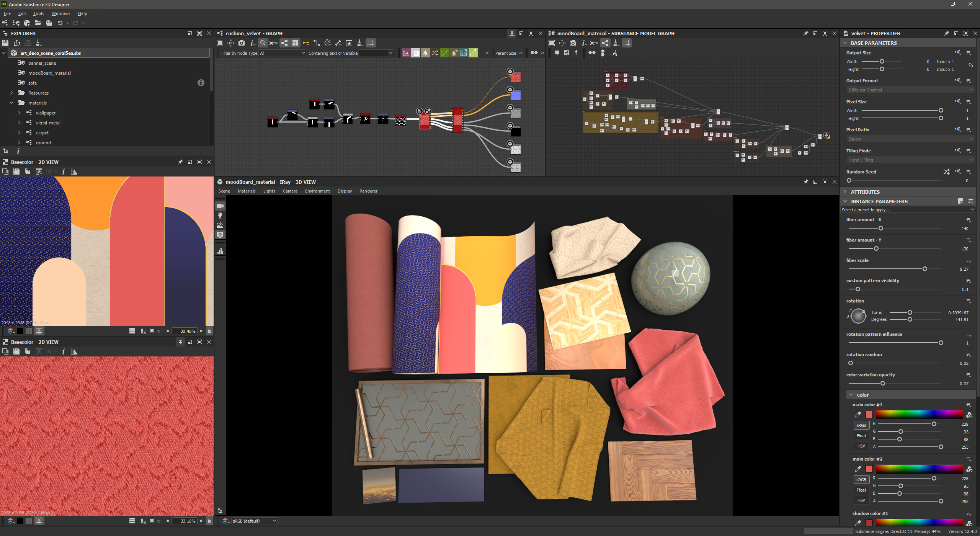Click the HSV button for main color #2
Image resolution: width=980 pixels, height=536 pixels.
coord(861,500)
